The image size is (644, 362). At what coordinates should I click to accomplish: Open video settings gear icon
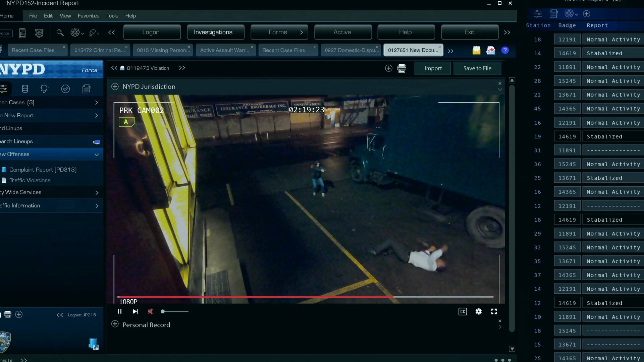tap(479, 311)
